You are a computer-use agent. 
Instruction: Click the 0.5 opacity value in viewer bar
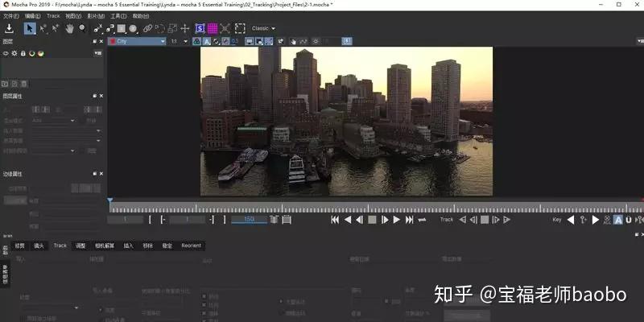(235, 41)
